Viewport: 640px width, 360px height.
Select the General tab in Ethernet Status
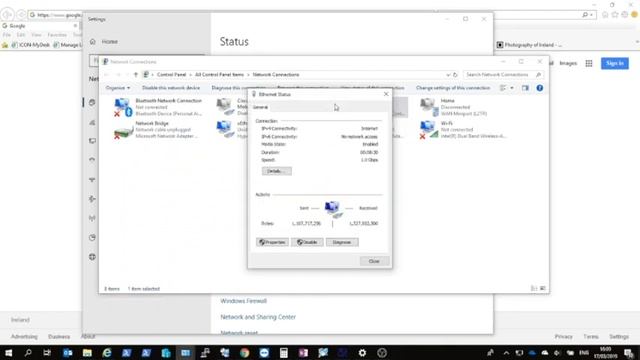pyautogui.click(x=260, y=107)
